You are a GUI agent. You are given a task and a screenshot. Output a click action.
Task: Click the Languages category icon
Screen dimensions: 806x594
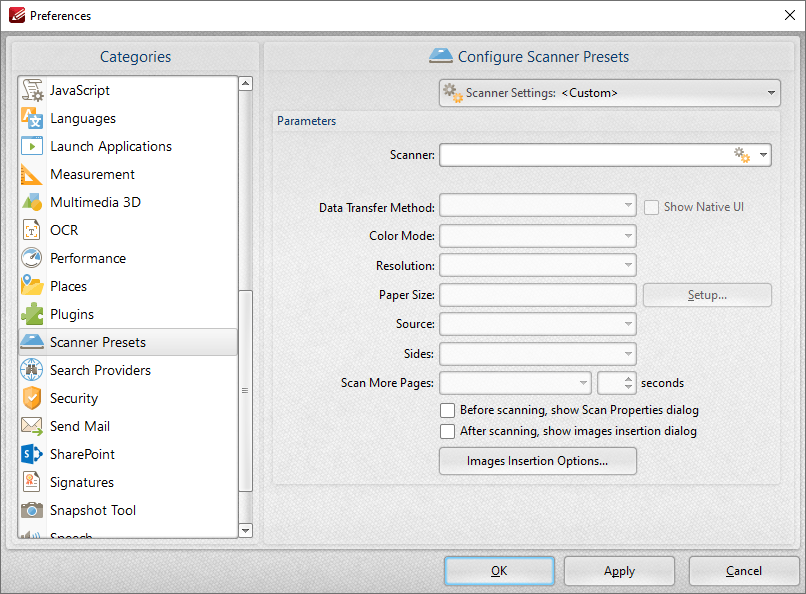[x=32, y=118]
